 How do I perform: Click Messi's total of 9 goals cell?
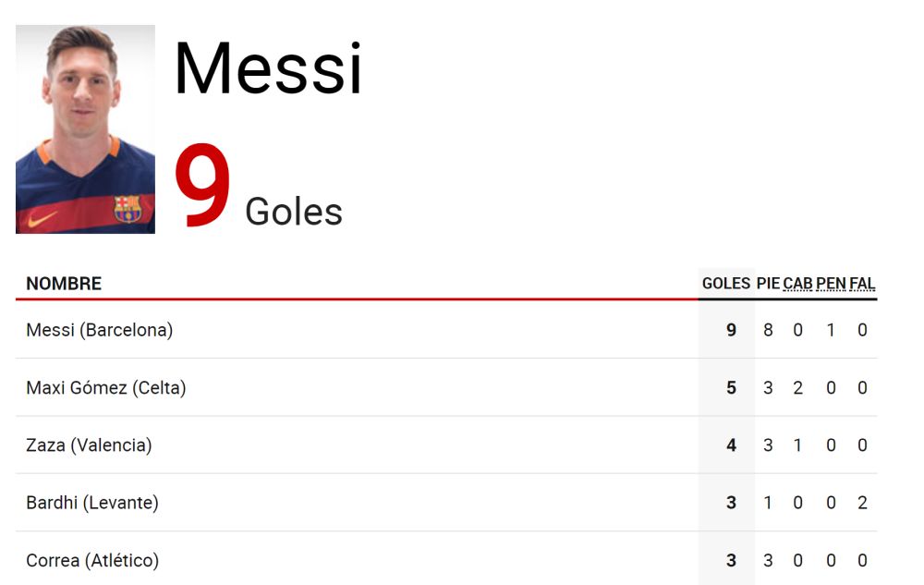coord(731,330)
